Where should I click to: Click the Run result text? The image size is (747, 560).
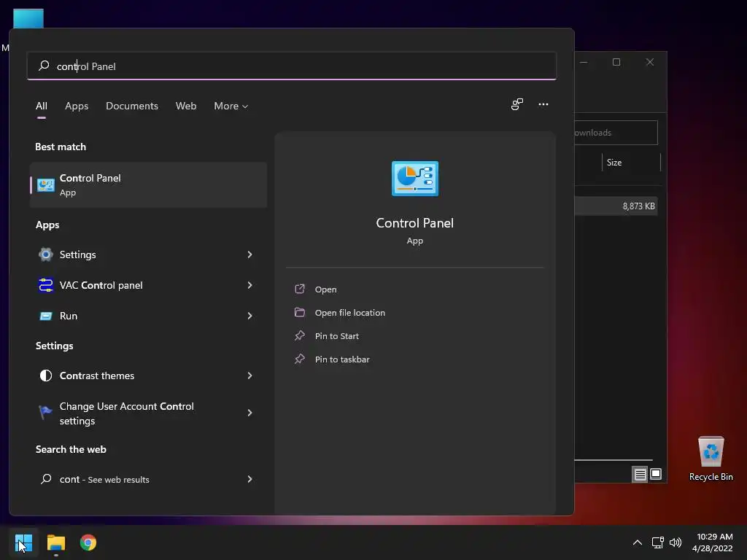pyautogui.click(x=69, y=316)
